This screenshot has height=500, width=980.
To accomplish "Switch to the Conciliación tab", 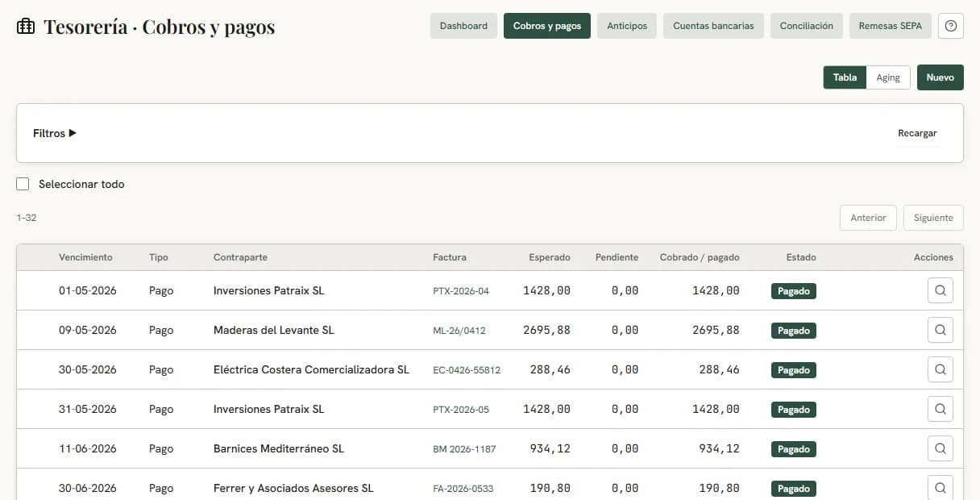I will tap(807, 26).
